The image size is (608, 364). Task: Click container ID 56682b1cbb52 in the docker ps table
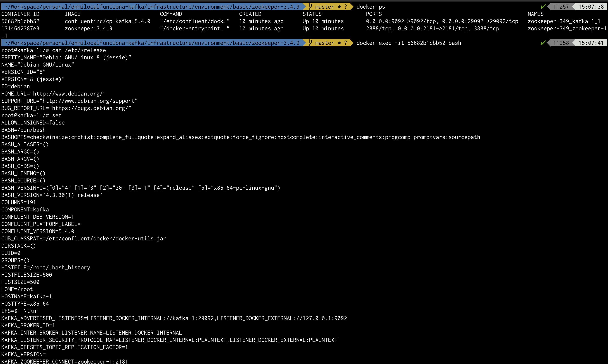pos(20,21)
